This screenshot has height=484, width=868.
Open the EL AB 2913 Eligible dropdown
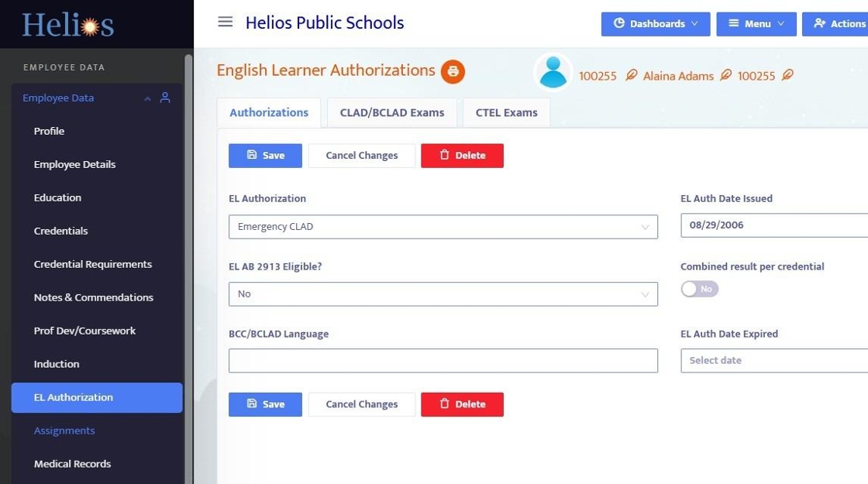click(443, 294)
